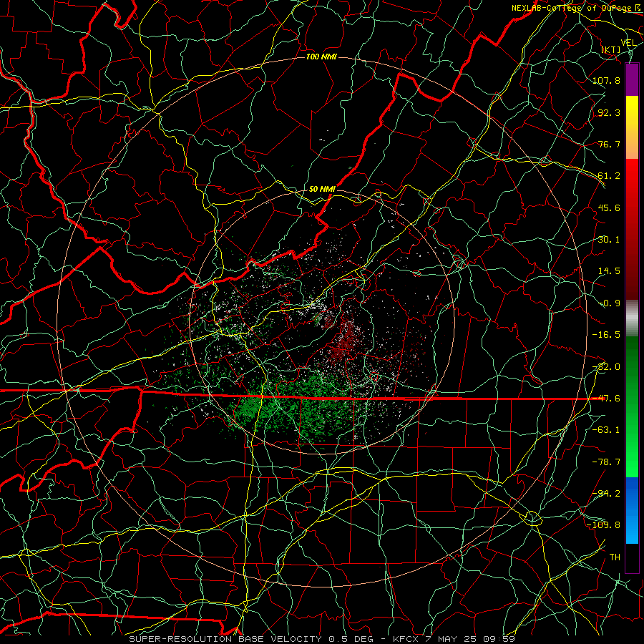Screen dimensions: 644x644
Task: Pick the purple segment of the velocity scale
Action: (632, 80)
